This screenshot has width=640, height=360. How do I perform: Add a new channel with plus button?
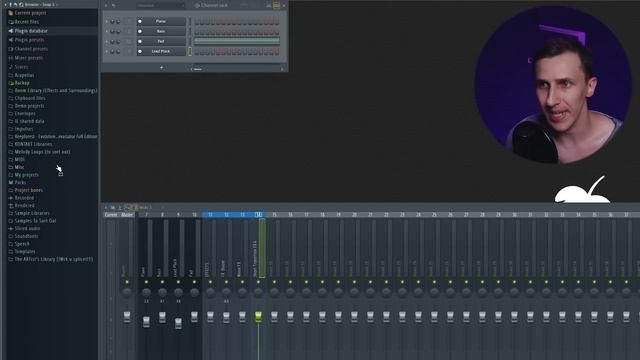click(x=161, y=68)
